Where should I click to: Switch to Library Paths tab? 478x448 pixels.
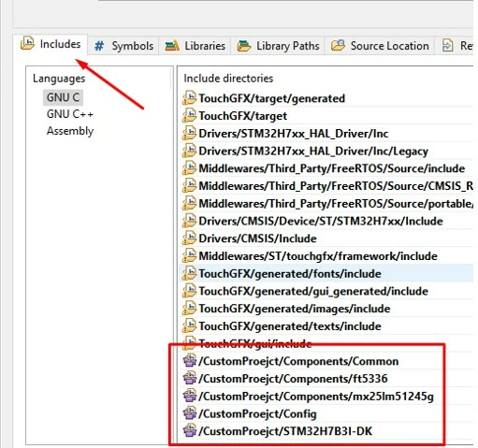[x=278, y=46]
